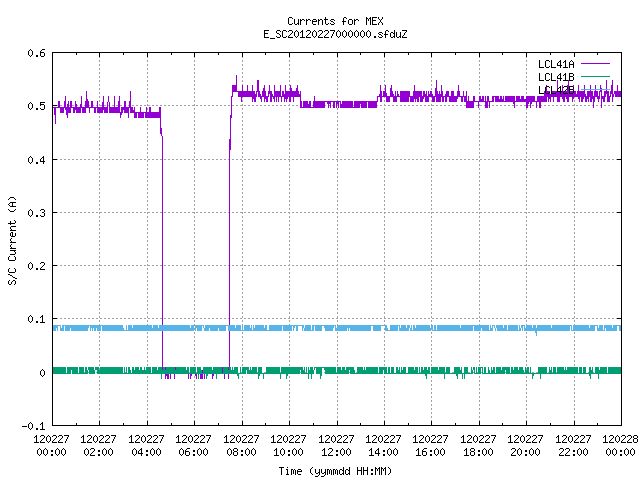The width and height of the screenshot is (640, 480).
Task: Click the x-axis tick '120227 18:00'
Action: (x=478, y=445)
